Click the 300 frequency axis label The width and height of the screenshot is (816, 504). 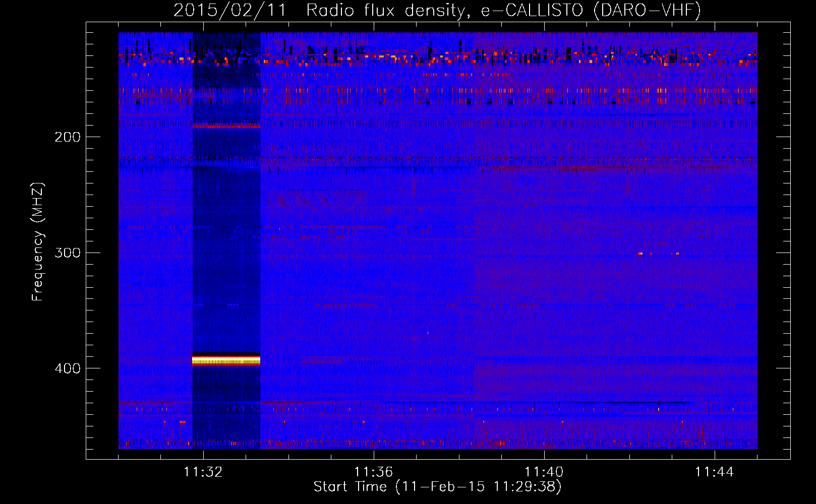68,253
